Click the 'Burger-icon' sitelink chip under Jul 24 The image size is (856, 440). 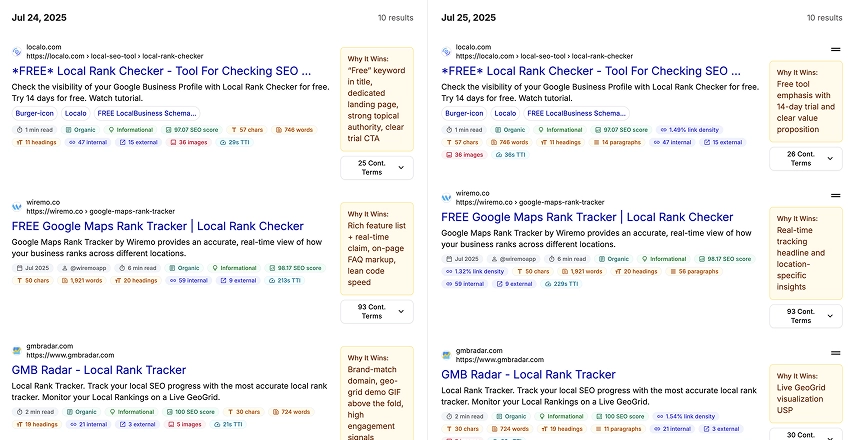[x=35, y=114]
